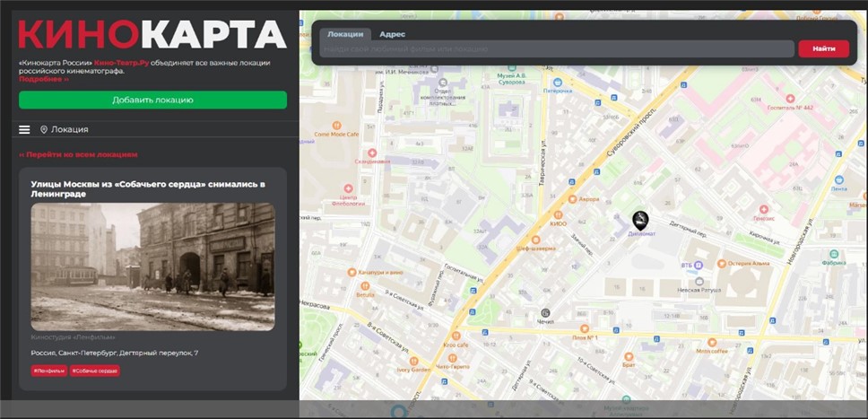Open the Кино-Театр.Ру link
868x419 pixels.
coord(122,63)
